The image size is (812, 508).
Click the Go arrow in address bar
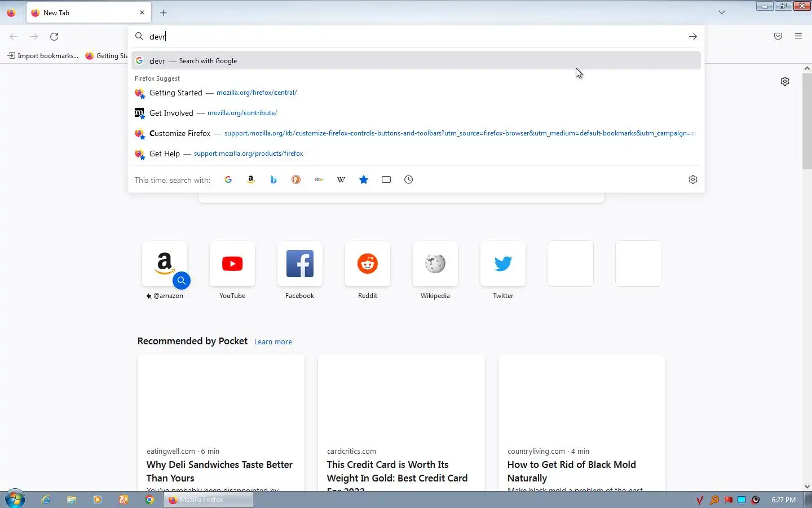pos(693,37)
